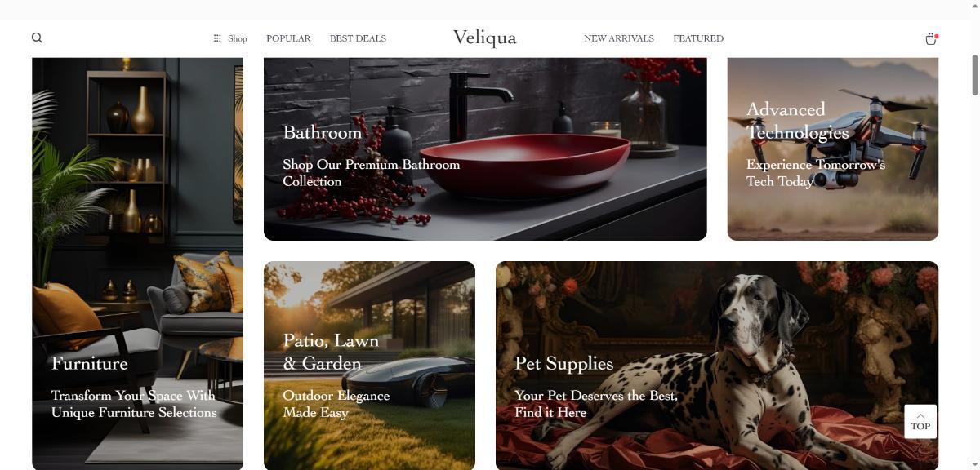Click the up-arrow TOP button

point(920,421)
